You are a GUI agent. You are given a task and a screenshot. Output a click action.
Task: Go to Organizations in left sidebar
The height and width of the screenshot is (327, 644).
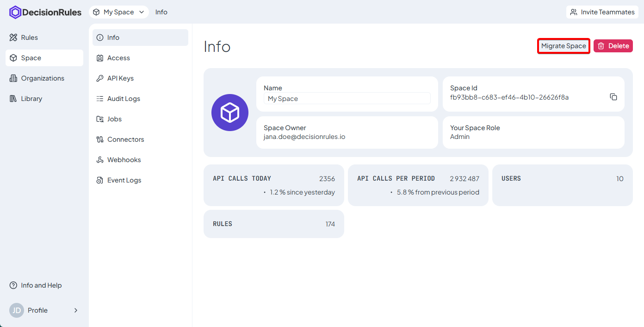click(43, 78)
